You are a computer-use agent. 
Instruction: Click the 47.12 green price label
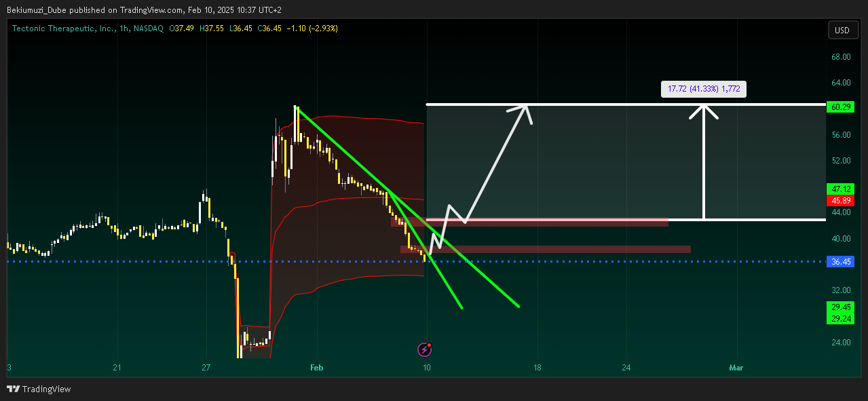(840, 189)
